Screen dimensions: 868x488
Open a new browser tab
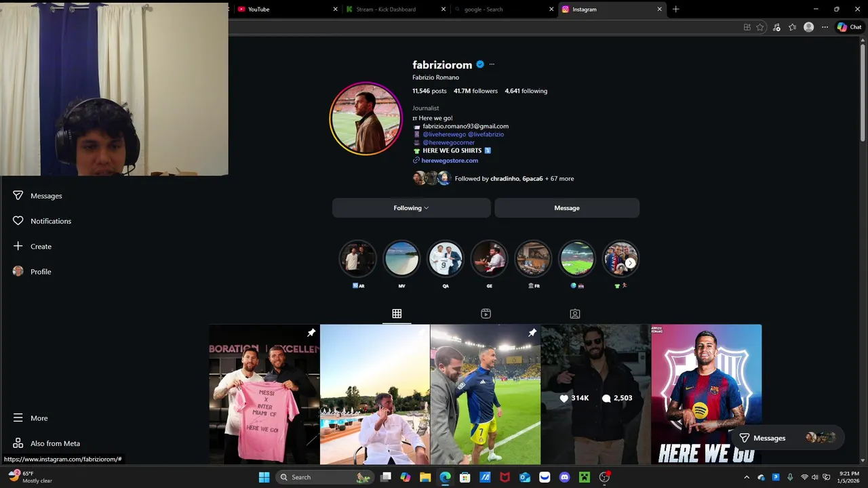pos(675,9)
